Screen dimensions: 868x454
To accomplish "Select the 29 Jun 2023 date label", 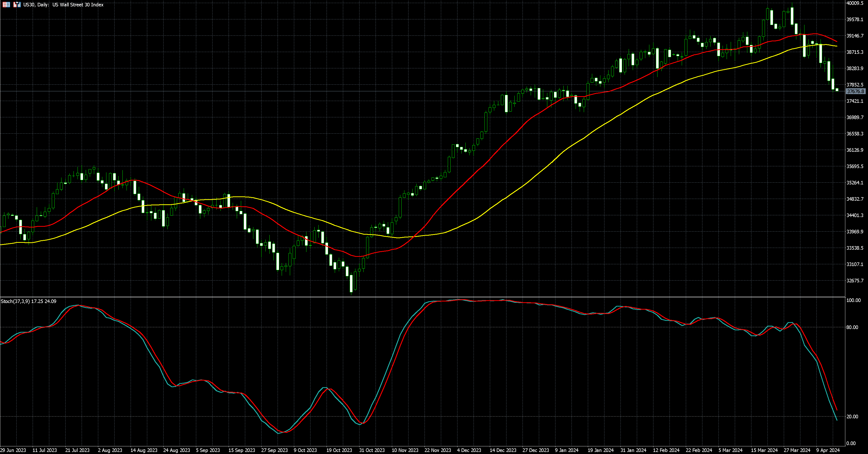I will pyautogui.click(x=13, y=450).
